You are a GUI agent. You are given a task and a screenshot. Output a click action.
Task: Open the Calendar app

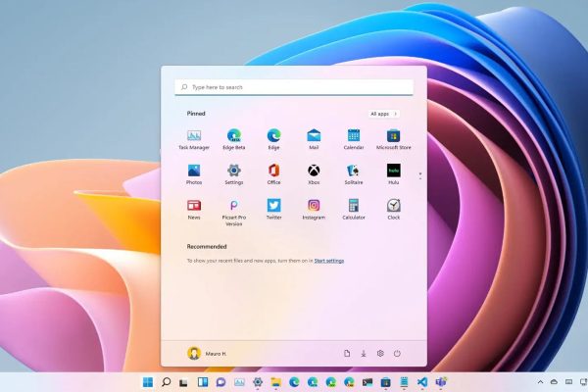click(354, 139)
